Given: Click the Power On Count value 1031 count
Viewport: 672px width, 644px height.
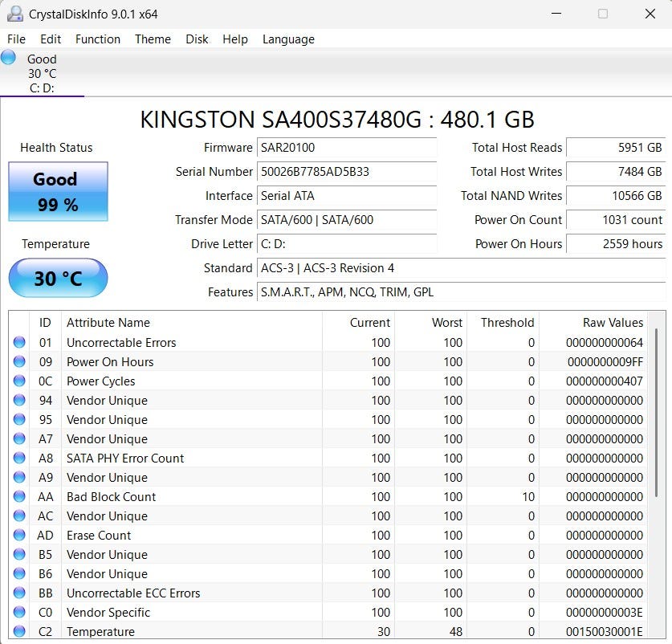Looking at the screenshot, I should click(x=616, y=219).
